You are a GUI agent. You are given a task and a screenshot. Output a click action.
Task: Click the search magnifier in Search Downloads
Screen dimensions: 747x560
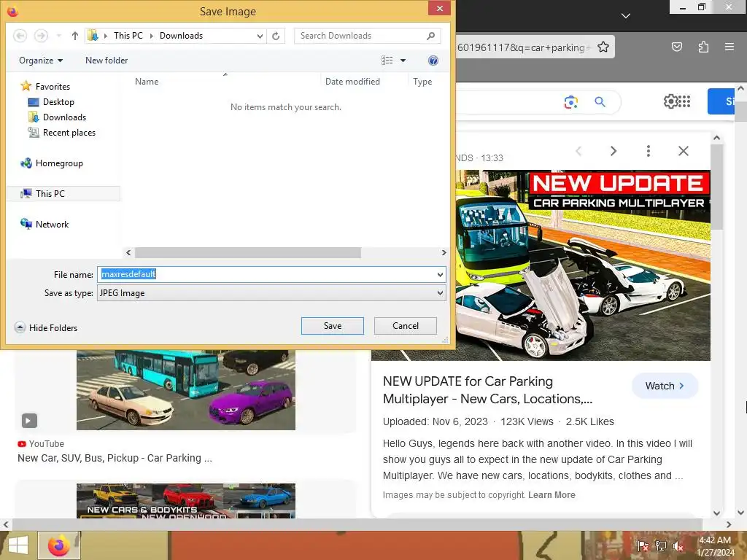430,36
